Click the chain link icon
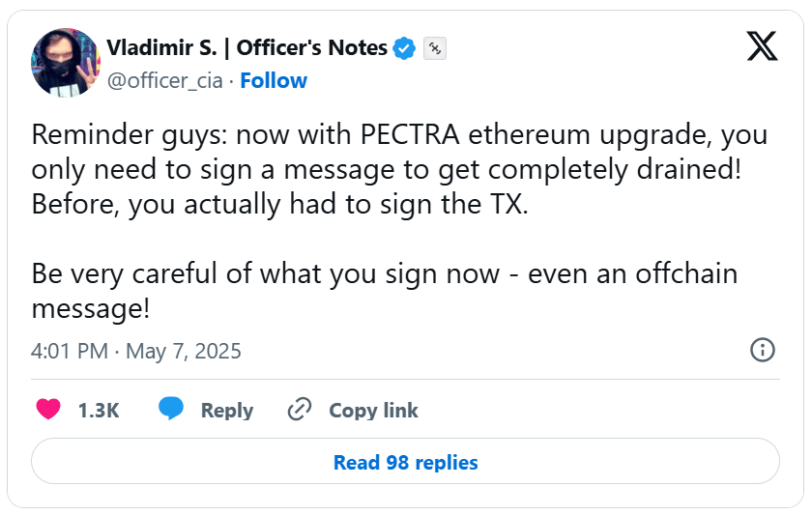This screenshot has height=515, width=812. (x=298, y=410)
